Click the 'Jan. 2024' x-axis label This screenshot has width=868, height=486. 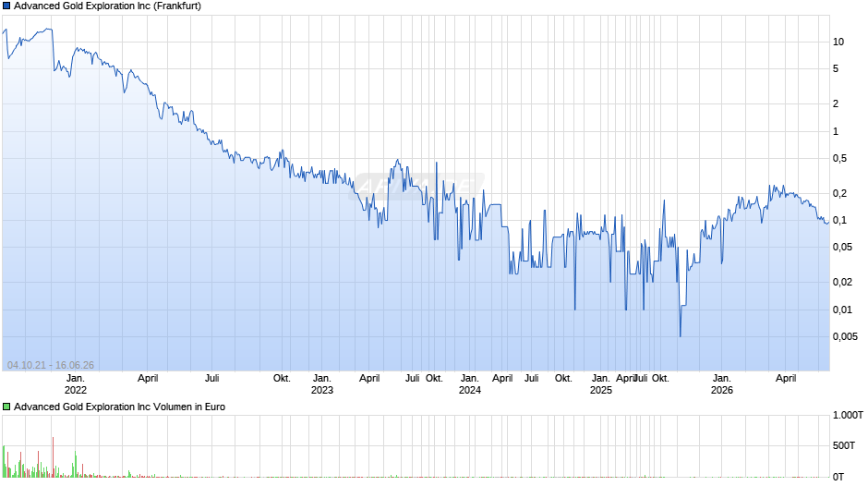point(470,384)
